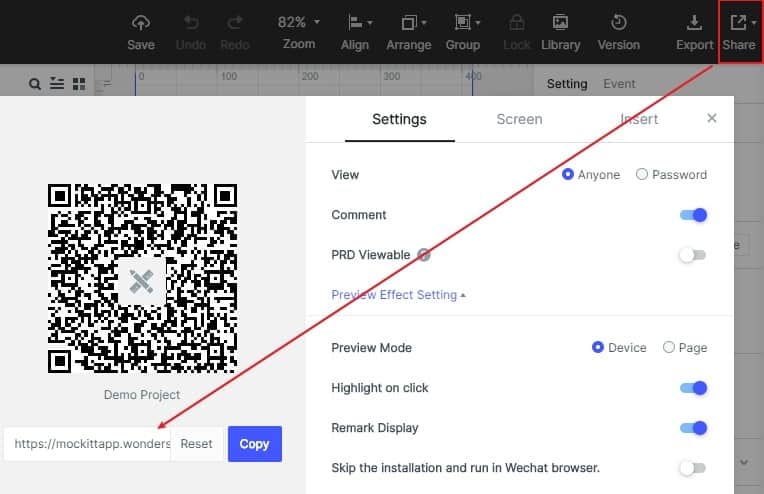Click the Share icon
This screenshot has height=494, width=764.
pos(738,22)
